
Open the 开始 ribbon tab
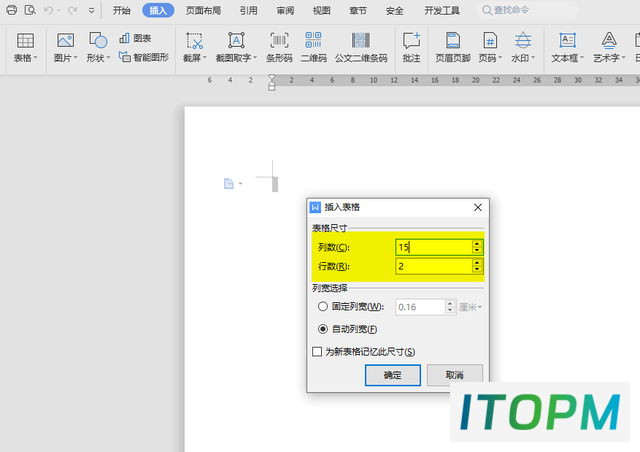(122, 11)
